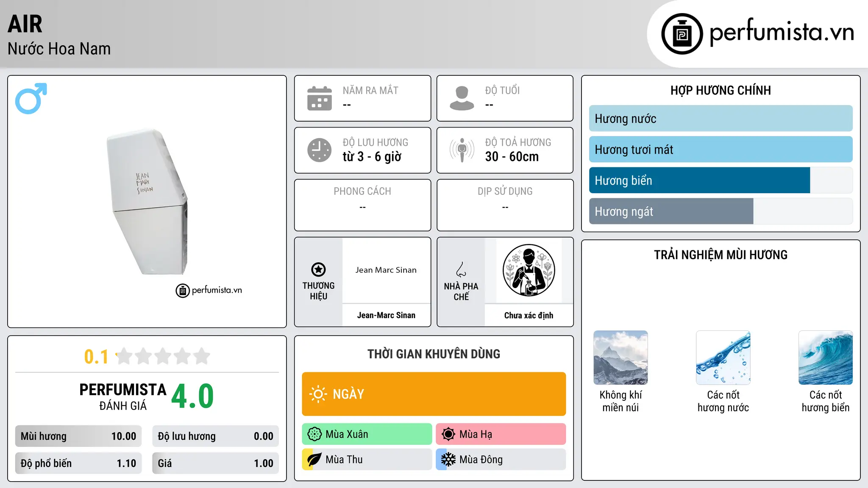Select the Mùa Xuân season bar
This screenshot has height=488, width=868.
pyautogui.click(x=367, y=434)
